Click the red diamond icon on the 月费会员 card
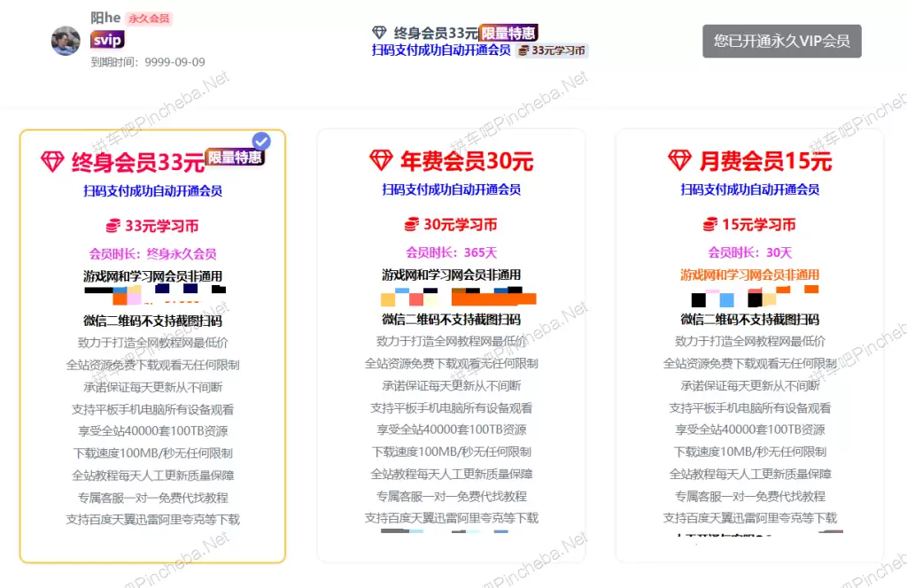This screenshot has width=907, height=588. (x=679, y=160)
